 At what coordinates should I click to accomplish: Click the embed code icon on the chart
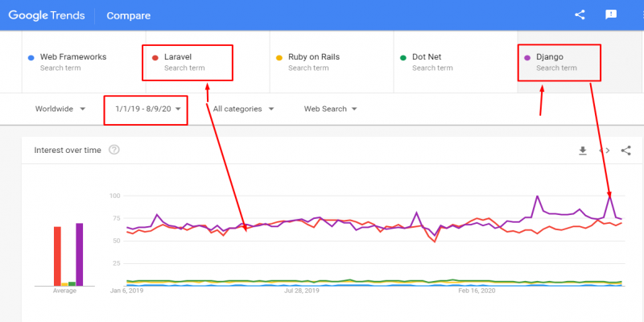coord(605,151)
